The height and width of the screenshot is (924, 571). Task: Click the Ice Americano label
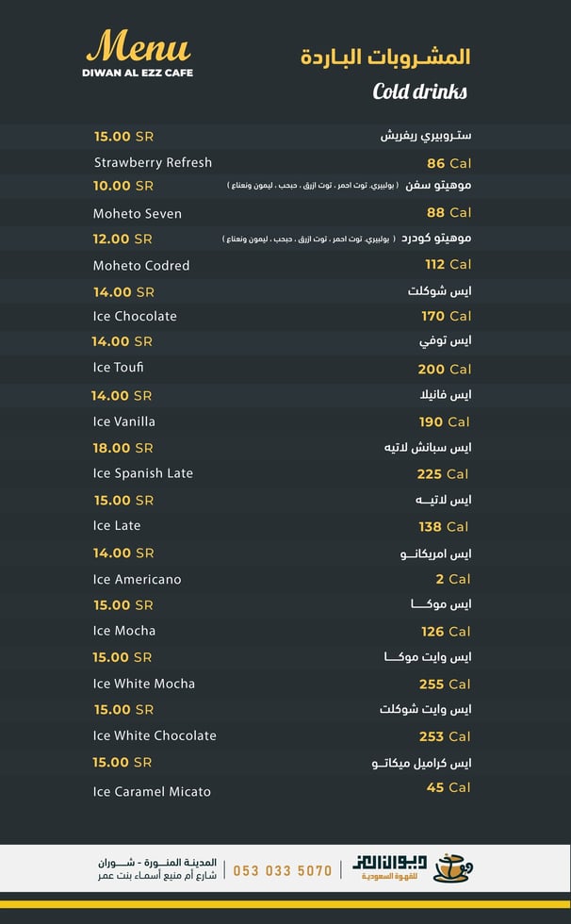pos(138,579)
